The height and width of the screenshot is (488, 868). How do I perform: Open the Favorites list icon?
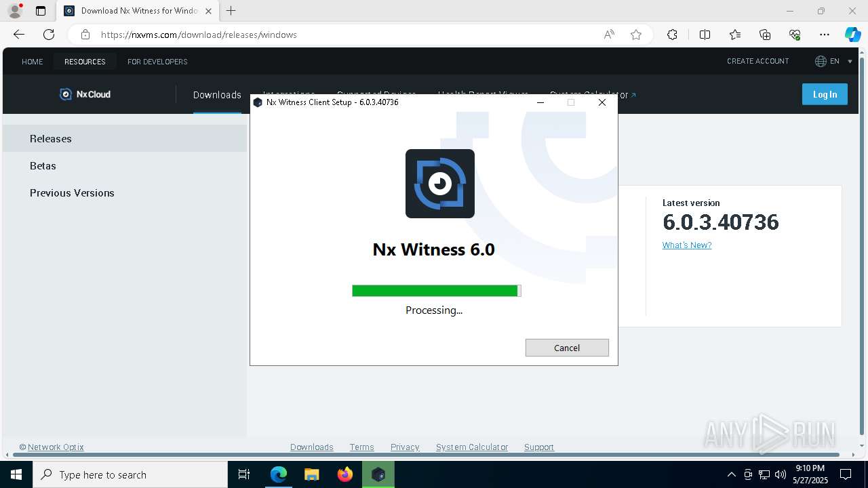tap(735, 35)
